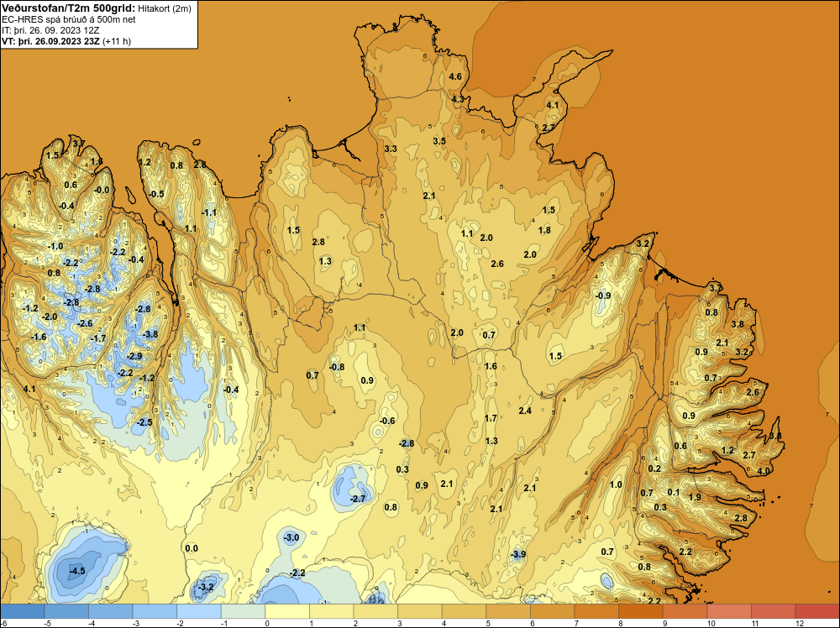Click the legend label '10'

tap(711, 623)
